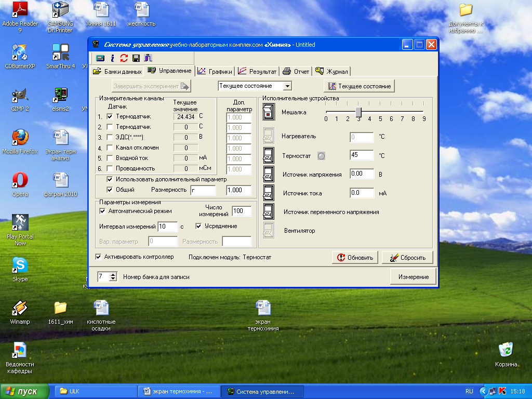Open Winamp desktop icon
Screen dimensions: 532x399
[x=20, y=312]
